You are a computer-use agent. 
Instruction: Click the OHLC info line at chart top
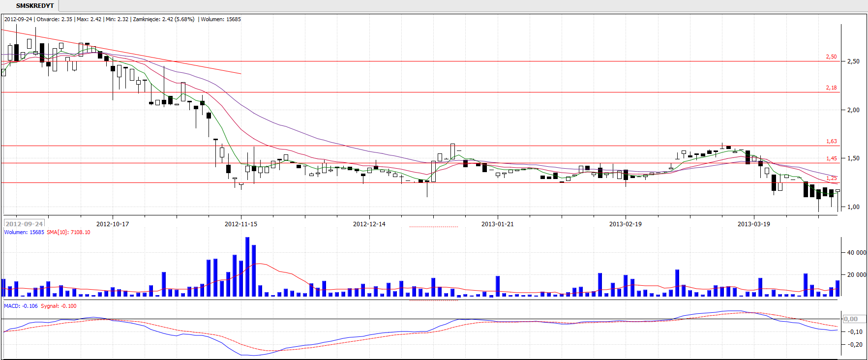pyautogui.click(x=122, y=20)
